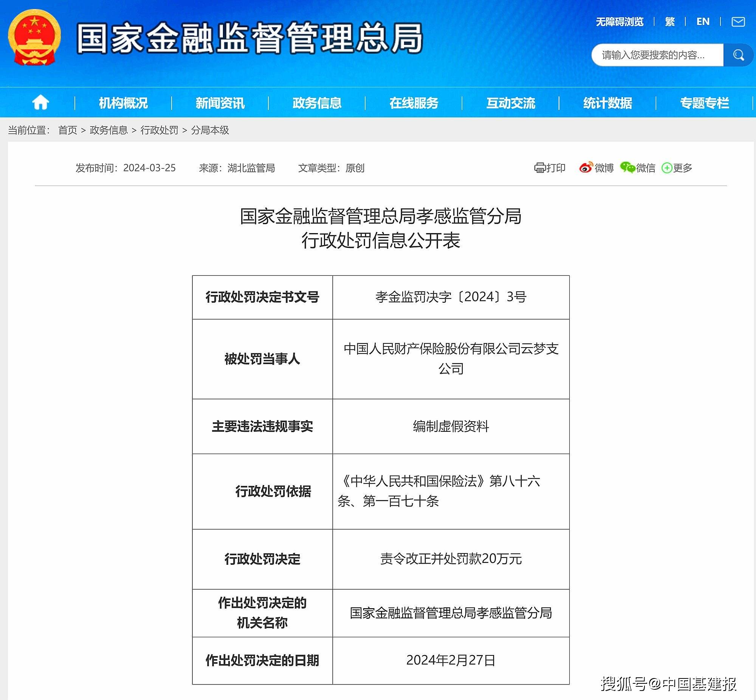Go to 首页 breadcrumb

click(x=68, y=130)
